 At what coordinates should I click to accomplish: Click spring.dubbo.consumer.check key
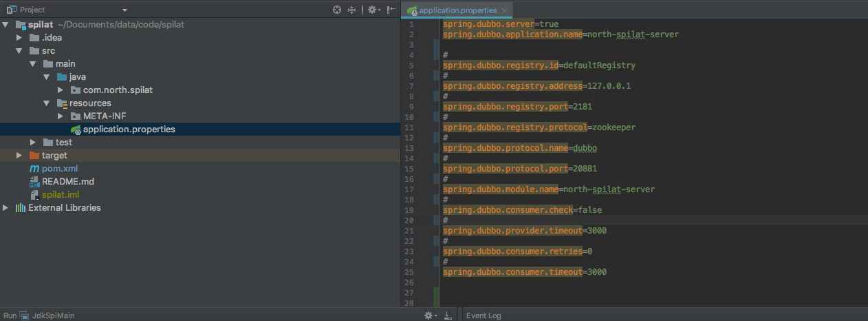[x=508, y=210]
